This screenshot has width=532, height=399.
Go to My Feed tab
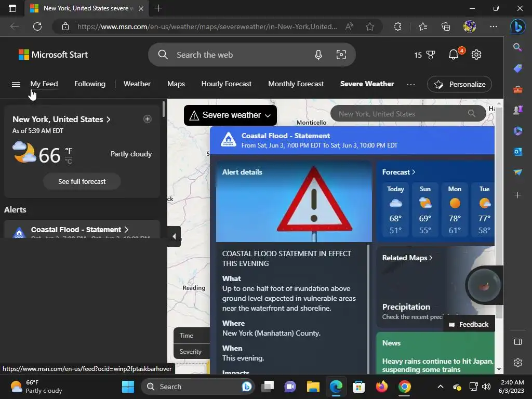44,84
